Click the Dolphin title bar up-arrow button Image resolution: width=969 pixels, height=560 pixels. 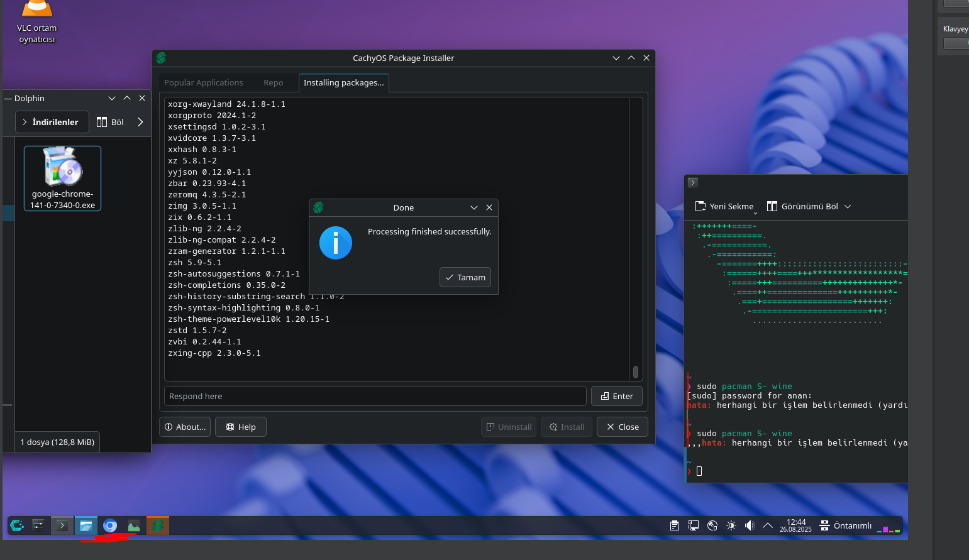[127, 98]
